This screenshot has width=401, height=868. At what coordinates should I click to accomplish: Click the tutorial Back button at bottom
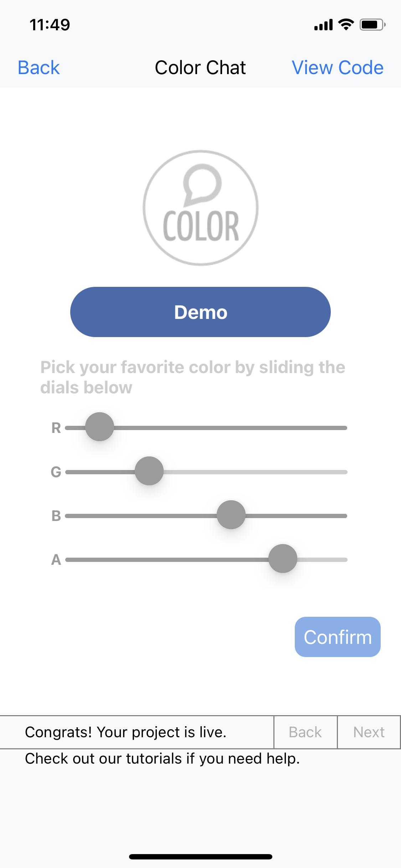(305, 732)
